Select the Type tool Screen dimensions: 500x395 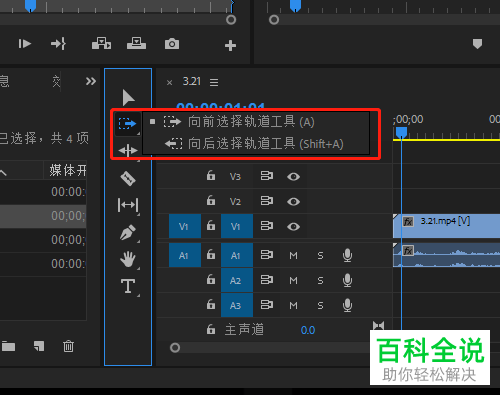(x=128, y=286)
